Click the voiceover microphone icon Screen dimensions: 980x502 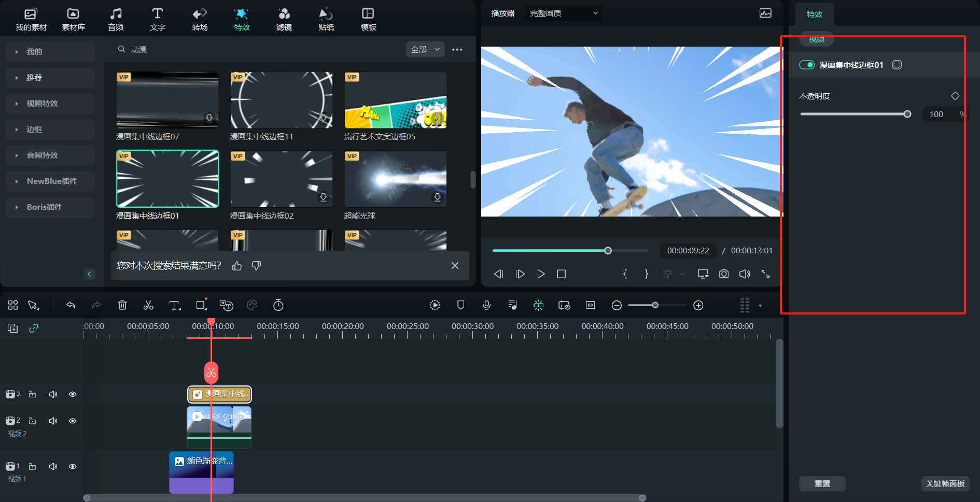click(x=486, y=305)
